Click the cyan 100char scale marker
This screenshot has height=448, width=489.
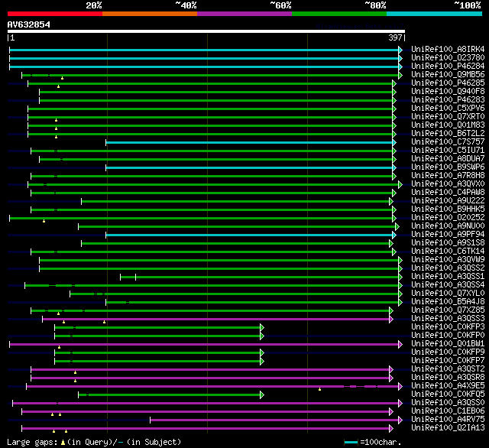pos(351,443)
